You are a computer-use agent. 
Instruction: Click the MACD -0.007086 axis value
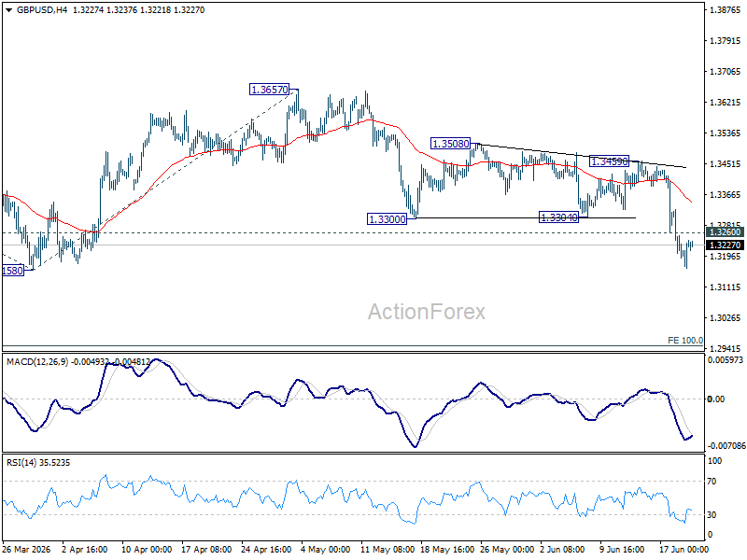click(x=726, y=446)
